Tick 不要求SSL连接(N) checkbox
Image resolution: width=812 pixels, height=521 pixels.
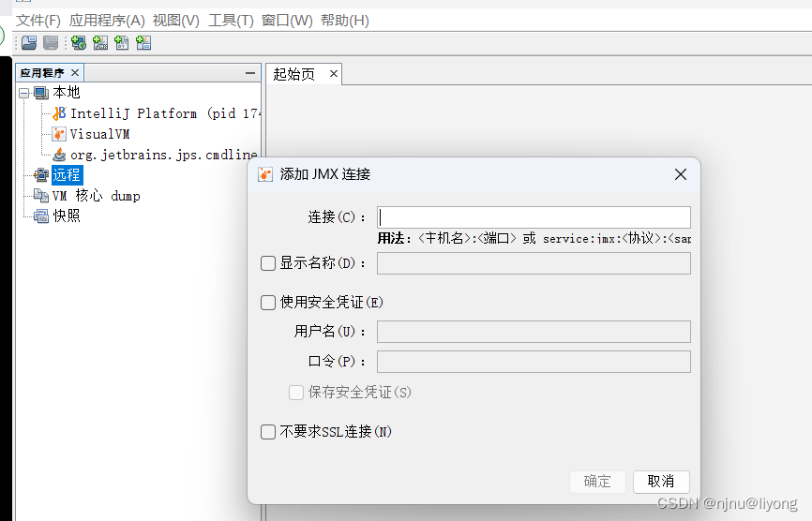pos(268,431)
